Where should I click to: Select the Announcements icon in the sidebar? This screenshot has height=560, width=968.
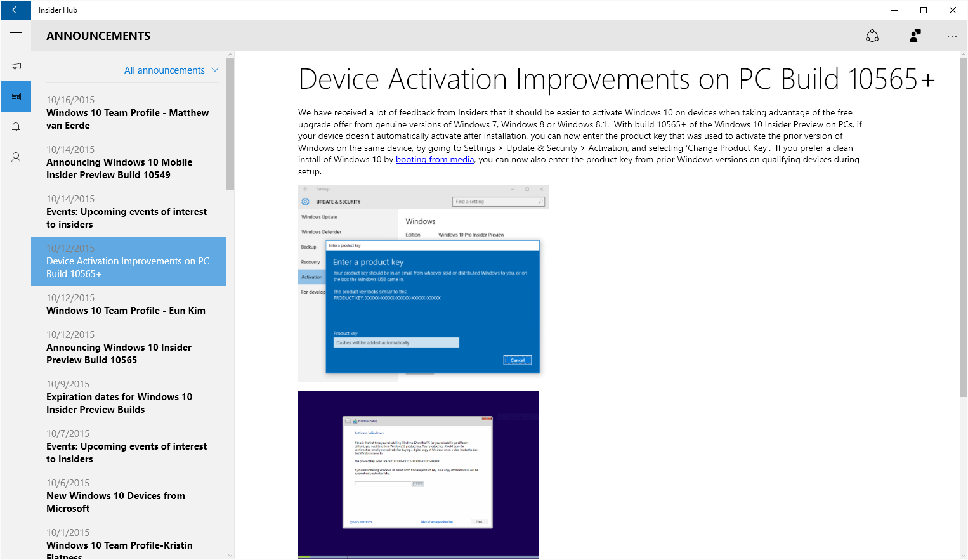pyautogui.click(x=16, y=96)
